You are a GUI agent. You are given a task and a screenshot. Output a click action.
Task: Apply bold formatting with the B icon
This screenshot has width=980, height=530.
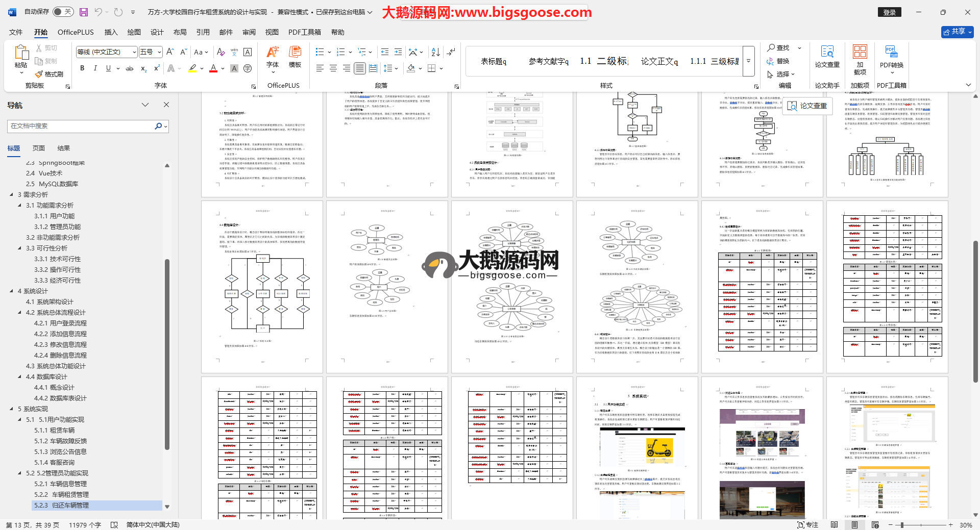point(82,68)
